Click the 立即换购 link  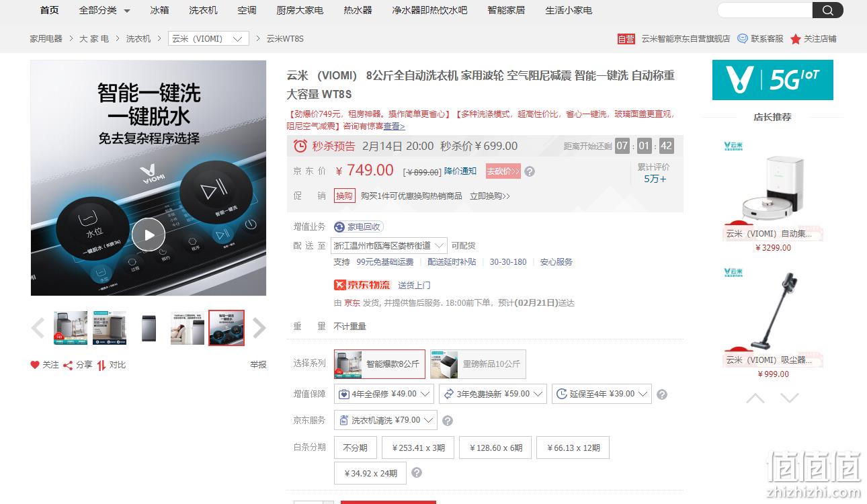click(490, 196)
